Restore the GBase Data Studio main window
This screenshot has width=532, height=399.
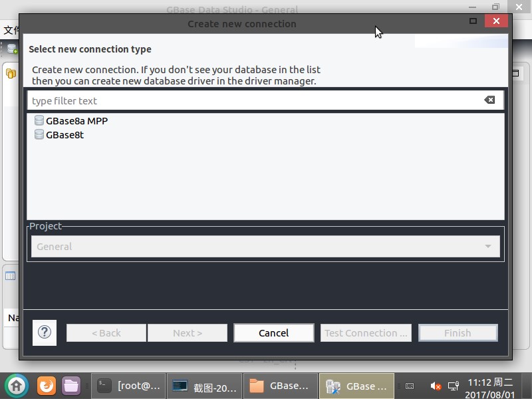coord(495,7)
